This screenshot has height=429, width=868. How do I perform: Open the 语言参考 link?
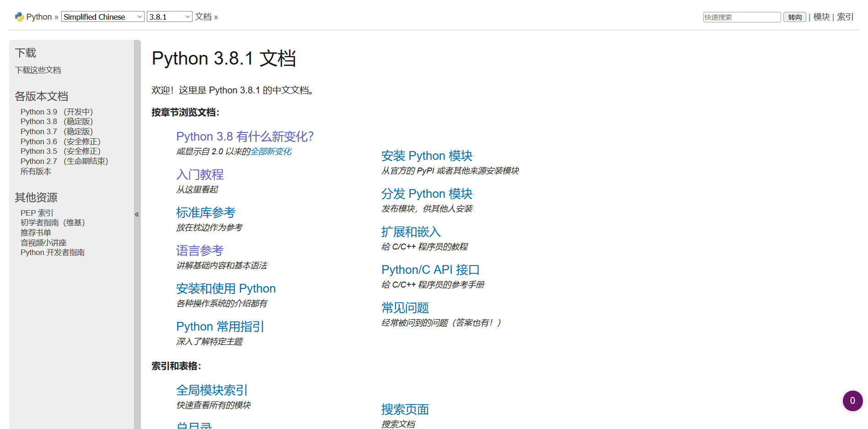click(200, 250)
